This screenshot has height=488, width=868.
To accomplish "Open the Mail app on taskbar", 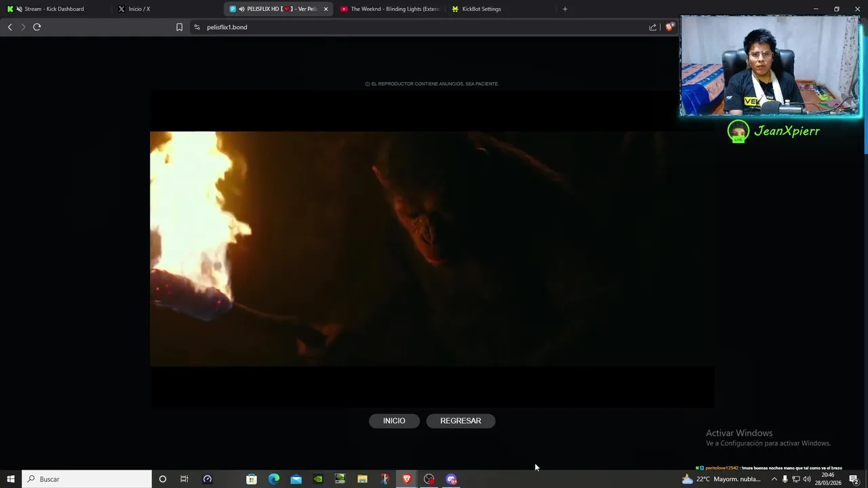I will coord(296,479).
